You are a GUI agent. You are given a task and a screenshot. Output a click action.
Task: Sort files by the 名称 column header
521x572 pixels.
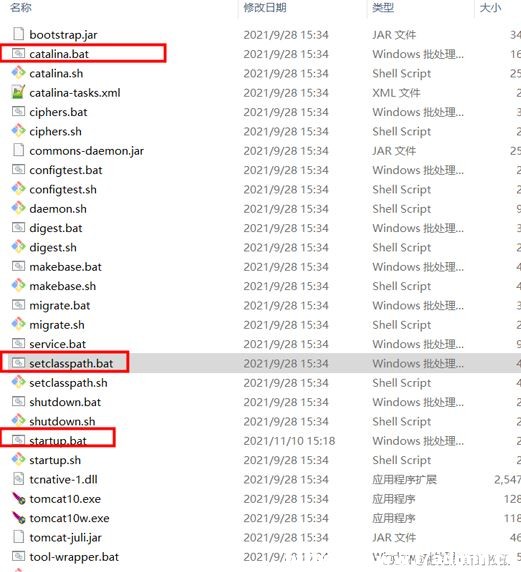(x=20, y=7)
